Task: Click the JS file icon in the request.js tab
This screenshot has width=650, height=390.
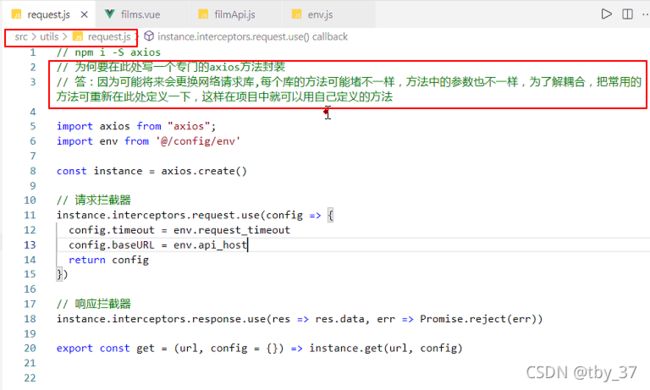Action: [x=16, y=15]
